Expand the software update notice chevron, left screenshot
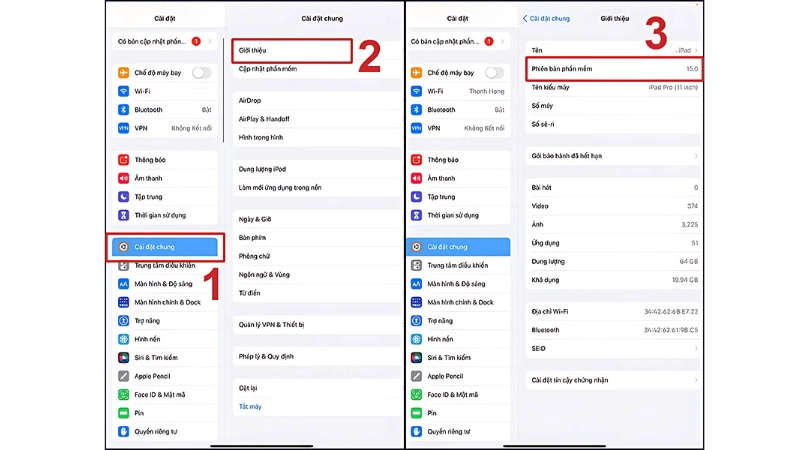 [x=210, y=41]
